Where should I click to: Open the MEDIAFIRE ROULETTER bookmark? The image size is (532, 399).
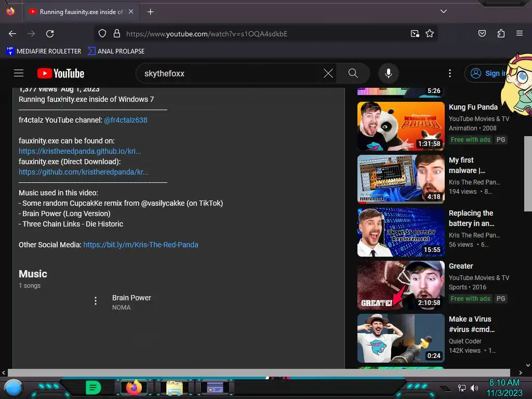[44, 51]
